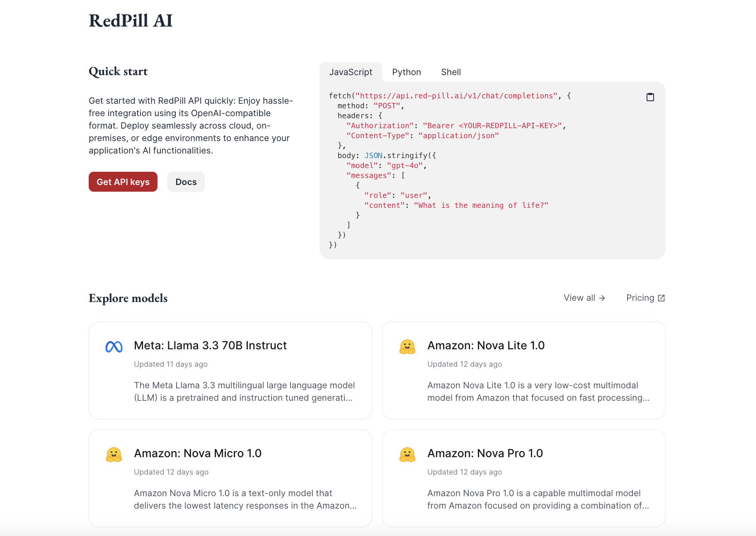Click the Bearer API key placeholder text
This screenshot has width=756, height=536.
click(x=492, y=126)
